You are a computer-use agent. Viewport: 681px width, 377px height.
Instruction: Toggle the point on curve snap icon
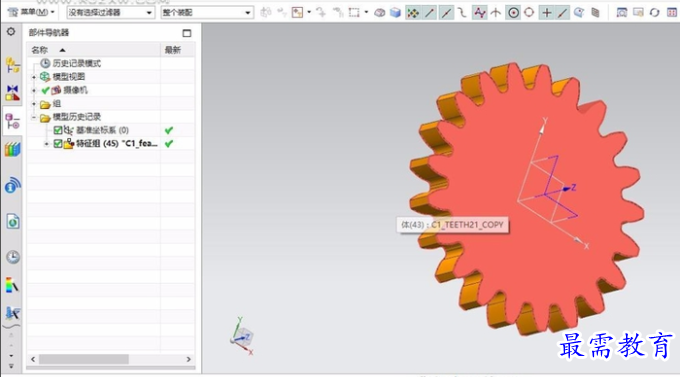563,13
